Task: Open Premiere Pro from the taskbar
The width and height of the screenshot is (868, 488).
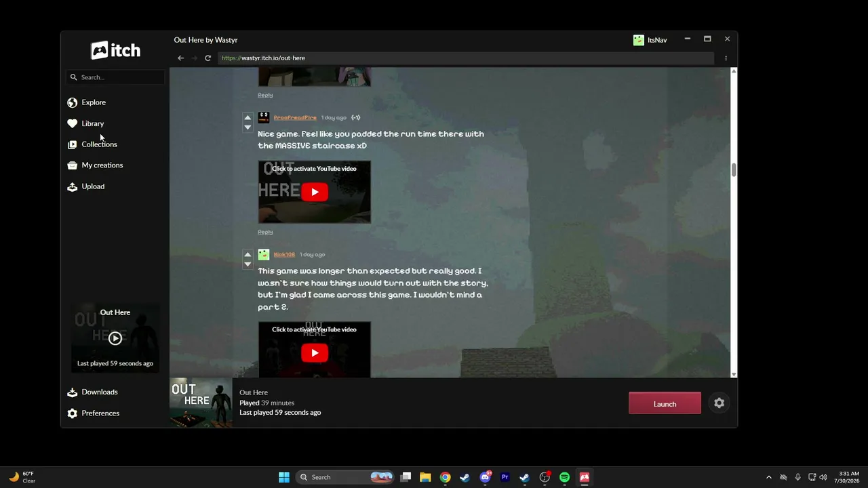Action: click(x=505, y=477)
